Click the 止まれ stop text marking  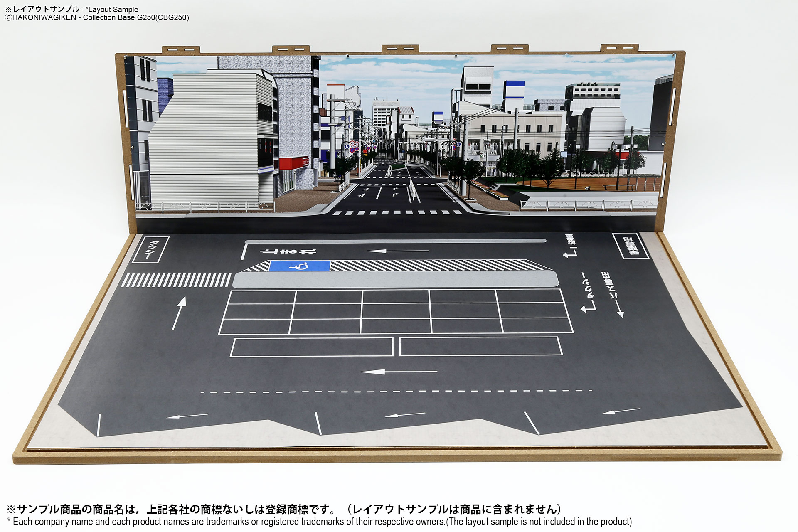point(288,251)
